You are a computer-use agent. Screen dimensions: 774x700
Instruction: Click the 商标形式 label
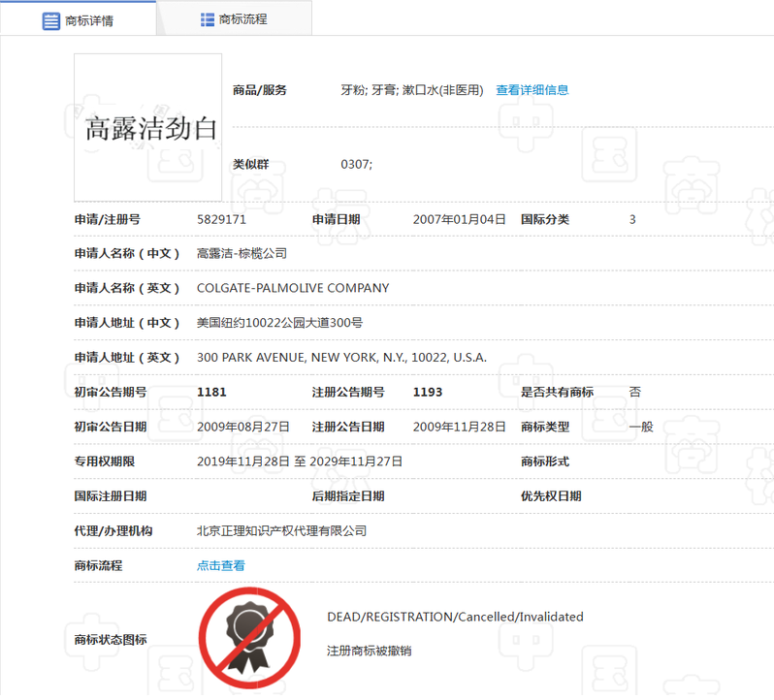[x=545, y=461]
